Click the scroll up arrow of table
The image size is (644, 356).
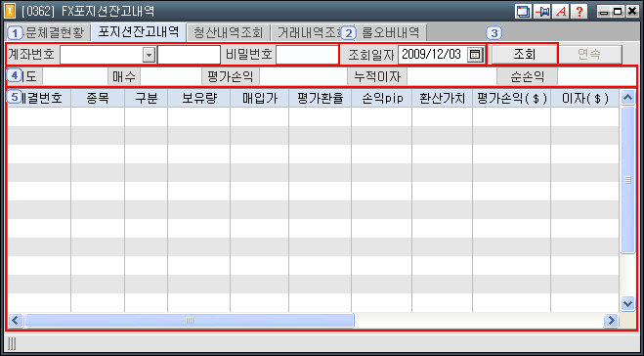628,98
